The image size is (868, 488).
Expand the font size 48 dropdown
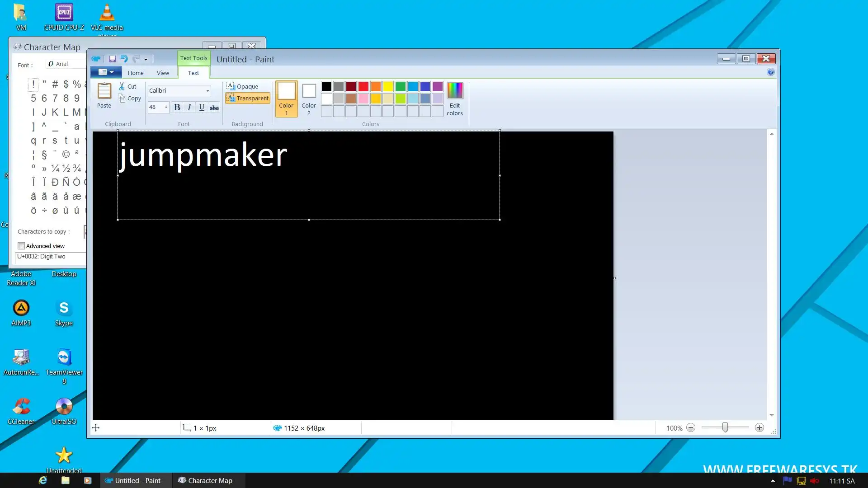pos(166,107)
